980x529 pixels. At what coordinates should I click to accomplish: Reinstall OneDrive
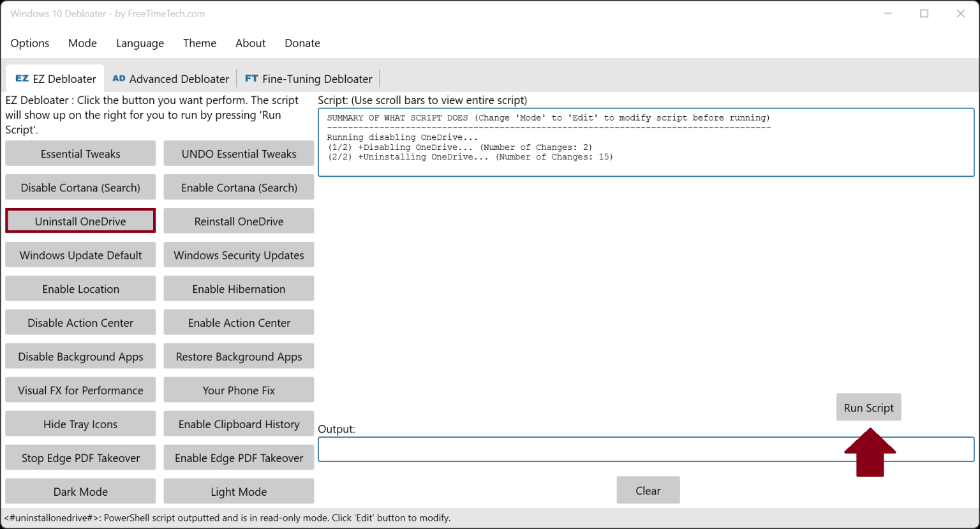[x=239, y=221]
